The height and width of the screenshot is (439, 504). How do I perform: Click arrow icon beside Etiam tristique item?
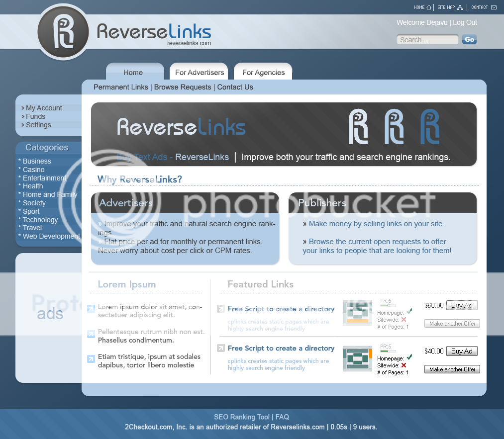[91, 359]
